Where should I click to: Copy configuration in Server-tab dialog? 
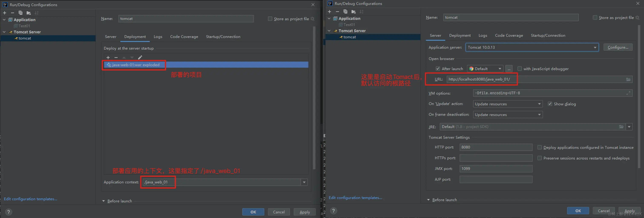coord(345,11)
